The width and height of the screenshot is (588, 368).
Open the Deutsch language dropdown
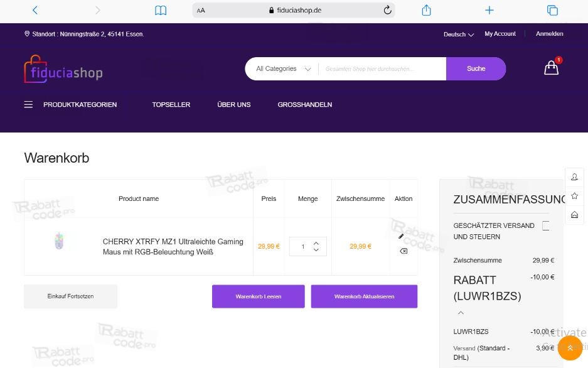tap(459, 34)
